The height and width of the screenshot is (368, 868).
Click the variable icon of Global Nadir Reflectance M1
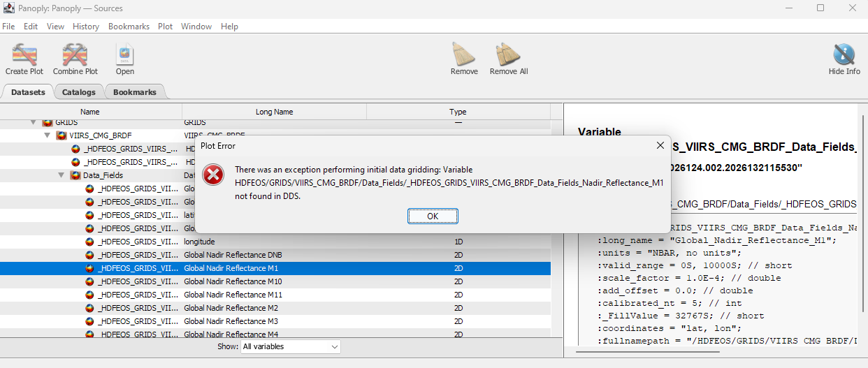pyautogui.click(x=89, y=268)
